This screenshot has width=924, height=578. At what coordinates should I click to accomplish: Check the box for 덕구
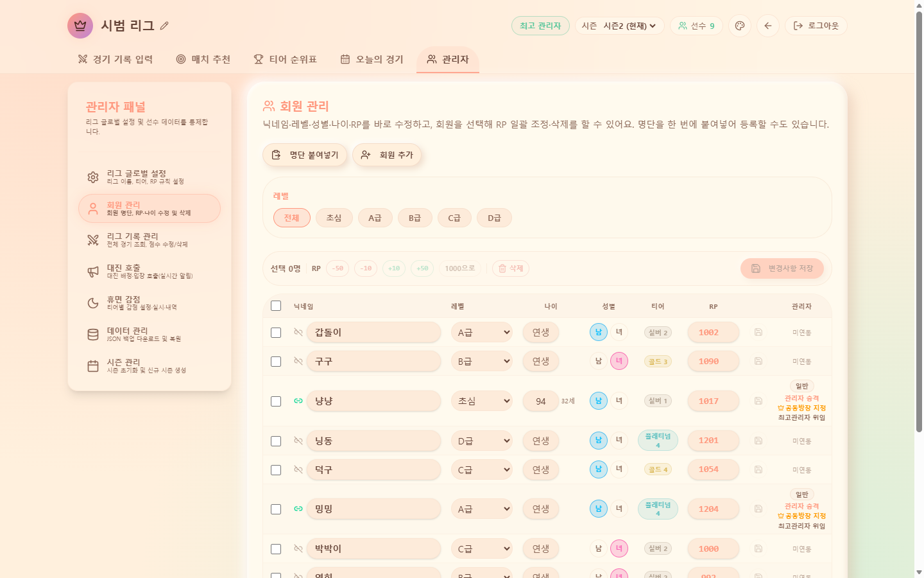(x=276, y=470)
